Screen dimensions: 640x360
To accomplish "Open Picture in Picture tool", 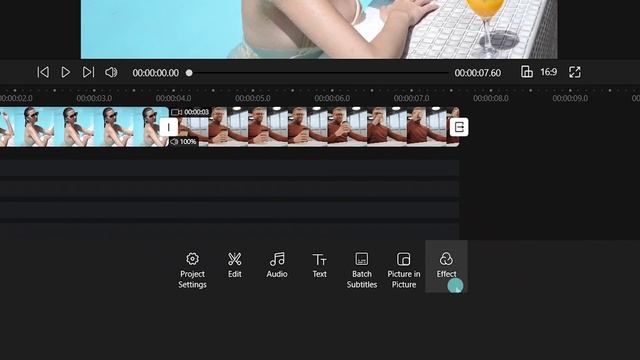I will (404, 270).
